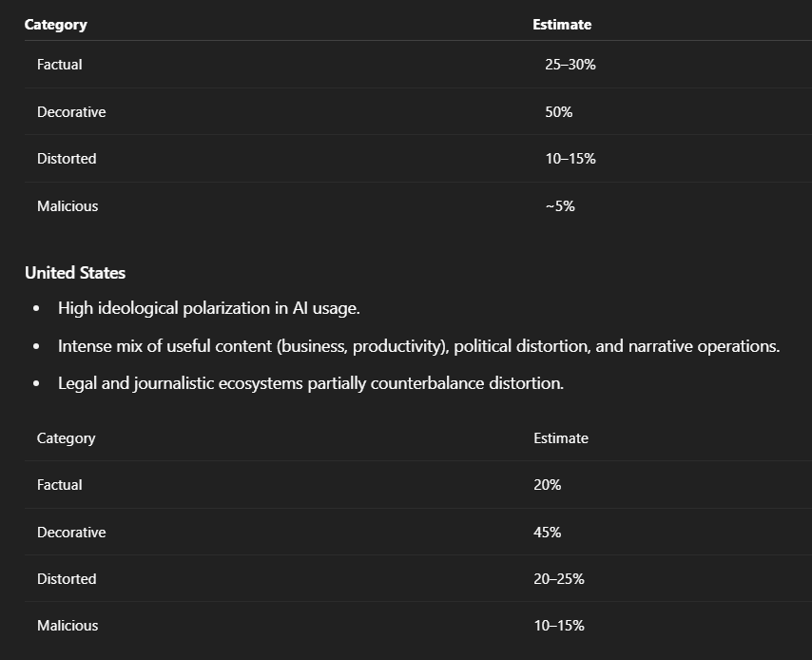Image resolution: width=812 pixels, height=660 pixels.
Task: Click Category header in United States table
Action: [67, 438]
